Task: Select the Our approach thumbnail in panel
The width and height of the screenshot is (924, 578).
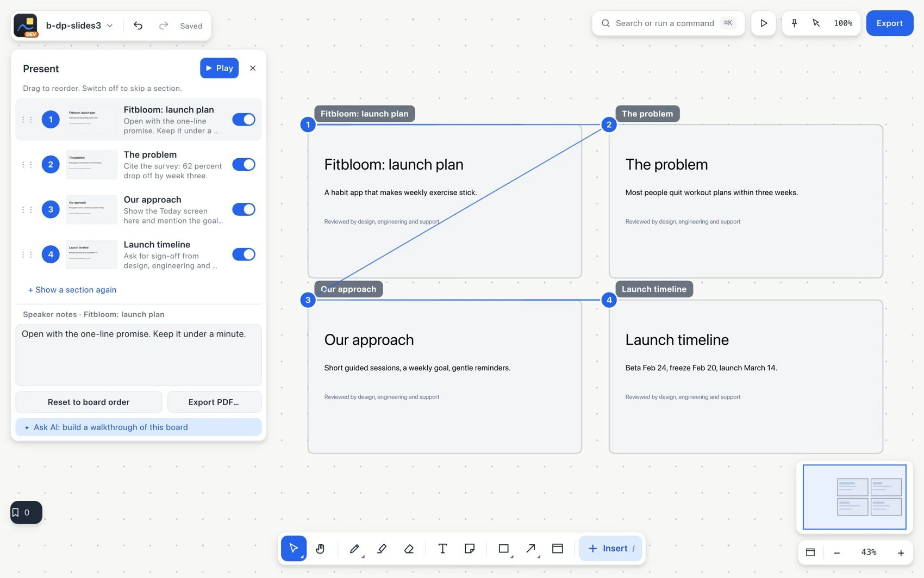Action: pos(91,209)
